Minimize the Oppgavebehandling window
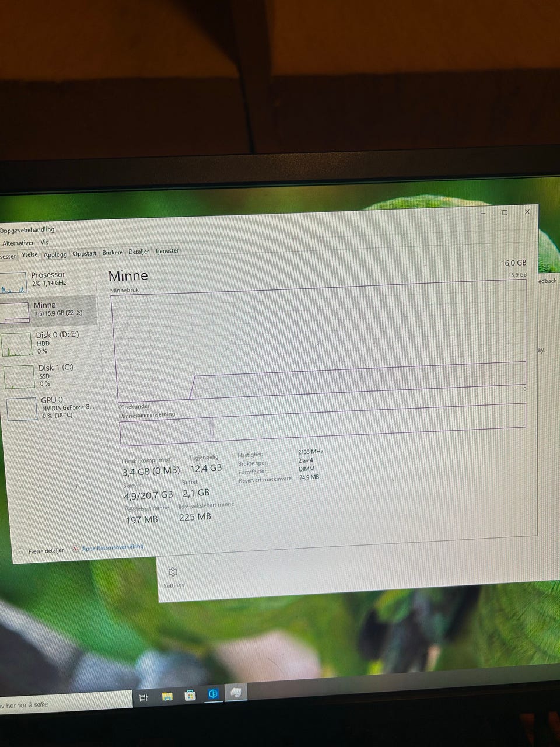This screenshot has height=747, width=560. coord(484,213)
